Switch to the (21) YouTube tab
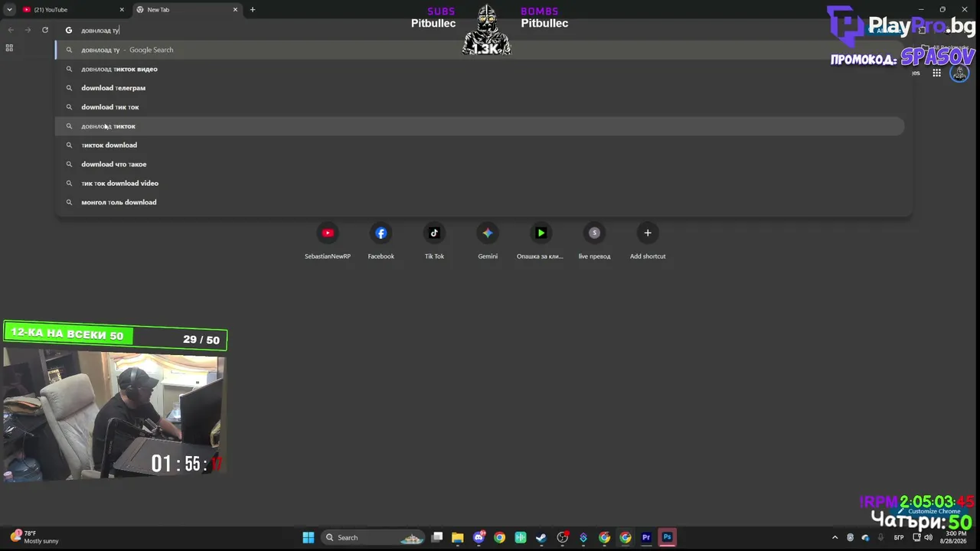Image resolution: width=980 pixels, height=551 pixels. (73, 9)
